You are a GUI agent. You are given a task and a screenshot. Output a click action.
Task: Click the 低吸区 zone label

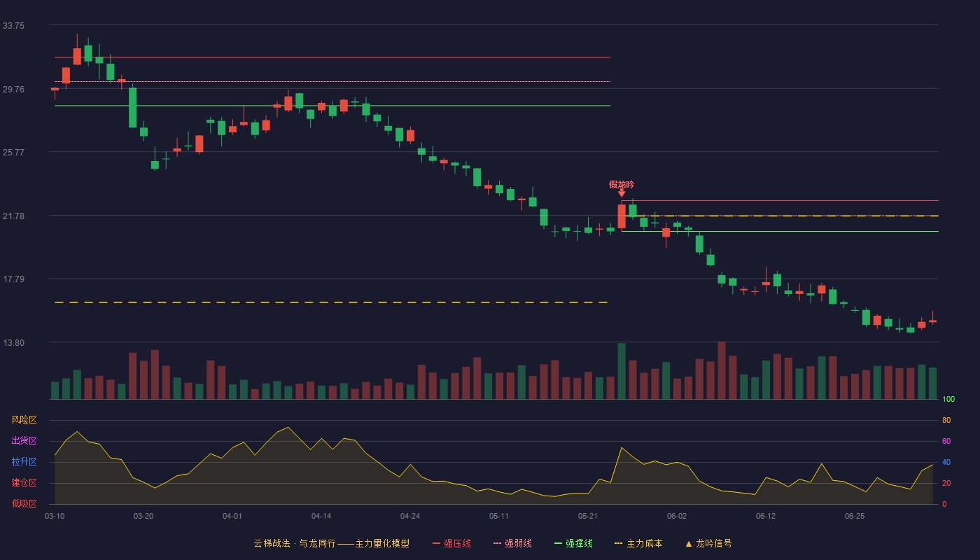pyautogui.click(x=24, y=503)
